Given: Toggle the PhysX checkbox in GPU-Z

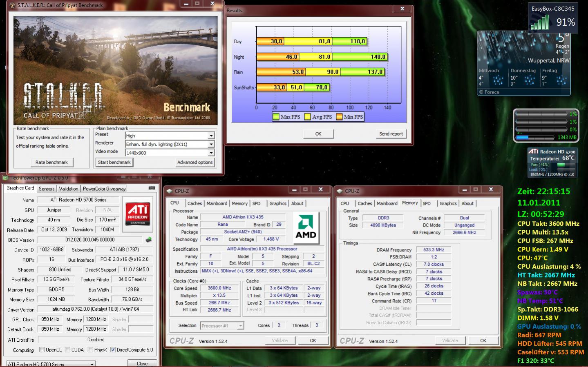Looking at the screenshot, I should tap(90, 350).
